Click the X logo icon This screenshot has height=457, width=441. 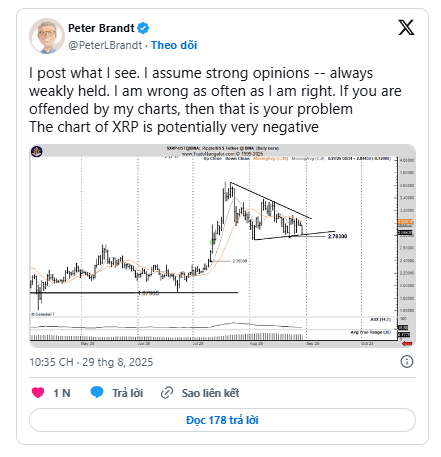406,27
